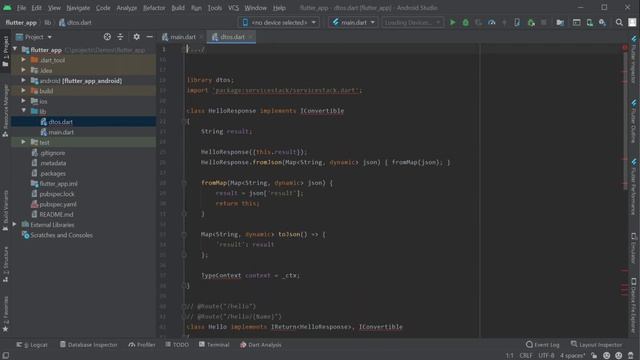Open the Refactor menu
Screen dimensions: 640x360
[x=154, y=8]
